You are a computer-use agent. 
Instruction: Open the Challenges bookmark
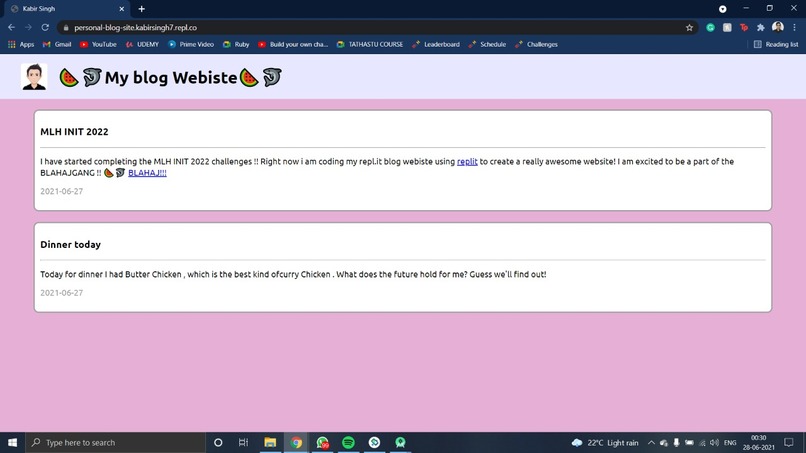536,45
